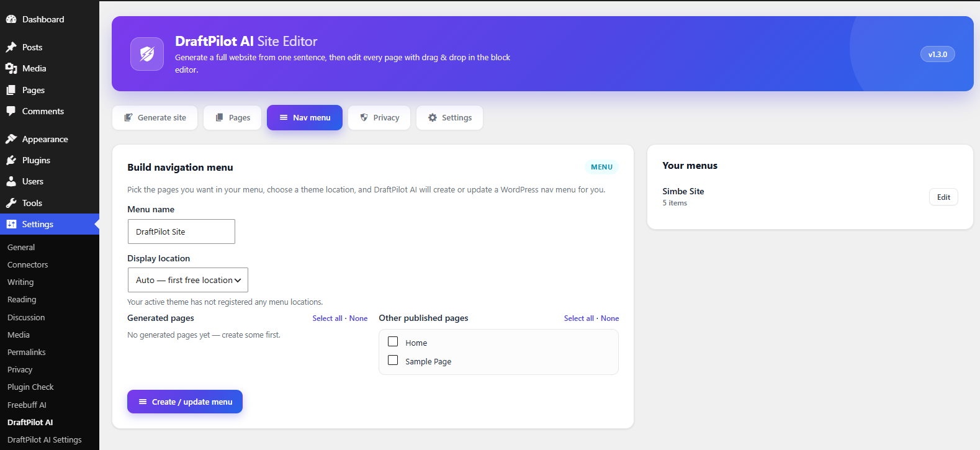
Task: Click the Home page label
Action: tap(416, 343)
